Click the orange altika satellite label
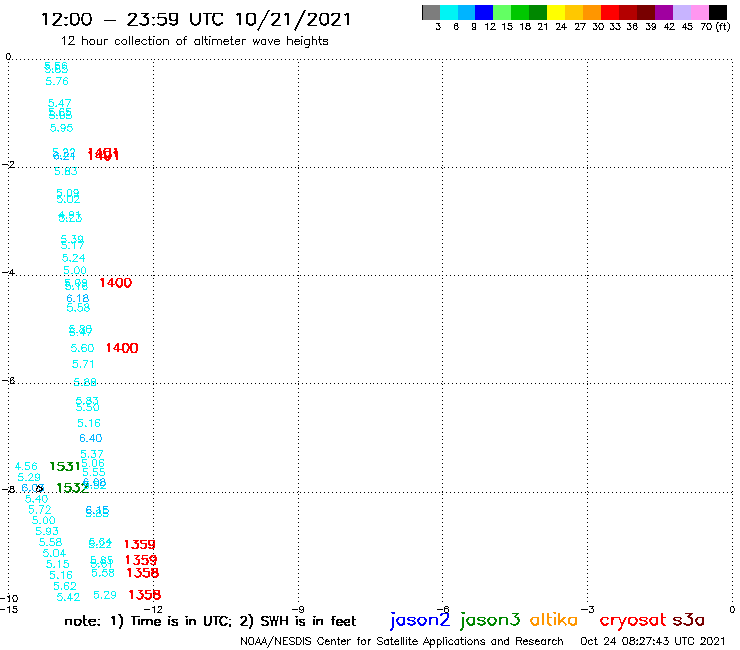 click(x=553, y=620)
